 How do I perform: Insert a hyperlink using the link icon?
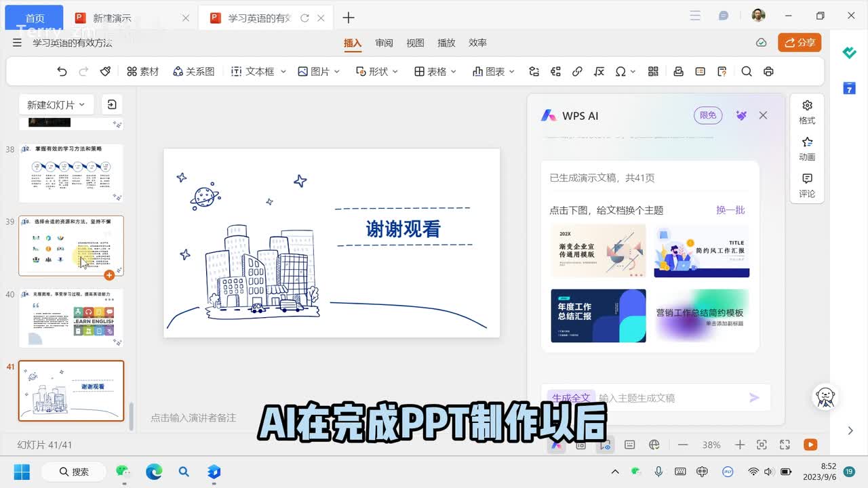(577, 72)
